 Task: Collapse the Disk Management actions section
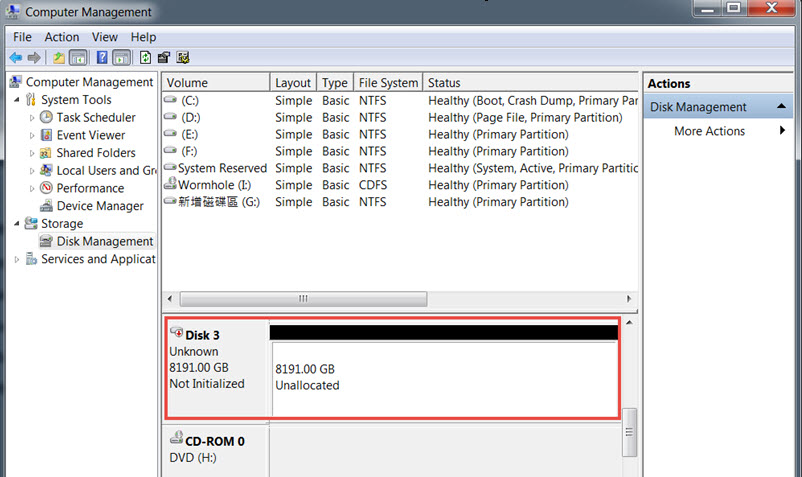780,107
